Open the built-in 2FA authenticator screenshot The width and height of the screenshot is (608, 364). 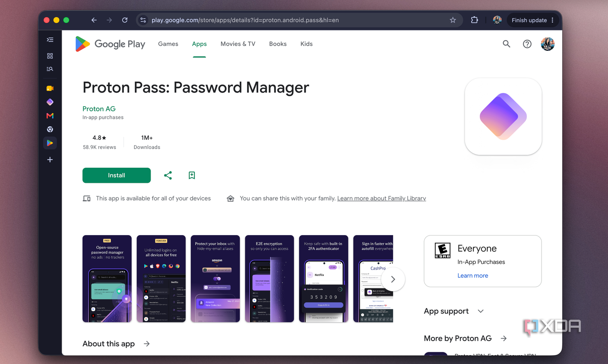pyautogui.click(x=323, y=279)
